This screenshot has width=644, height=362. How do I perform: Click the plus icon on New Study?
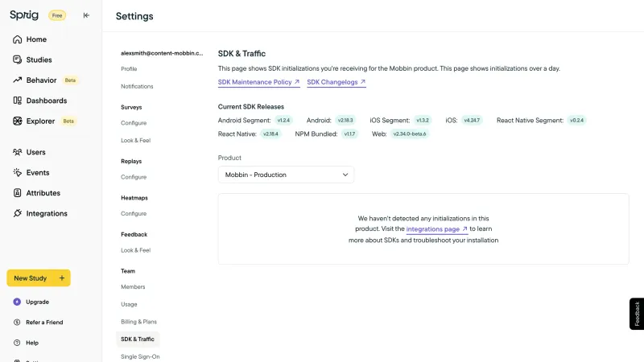[x=62, y=278]
